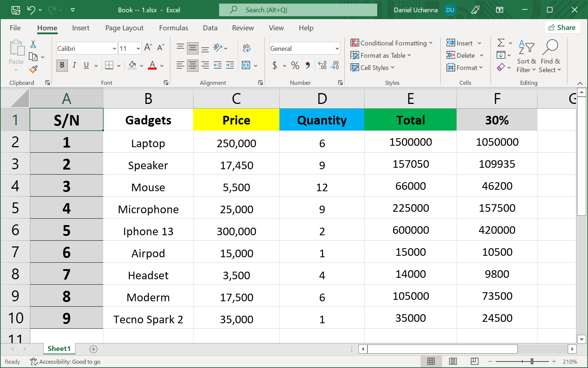Click the AutoSum sigma icon
Image resolution: width=588 pixels, height=368 pixels.
point(501,43)
